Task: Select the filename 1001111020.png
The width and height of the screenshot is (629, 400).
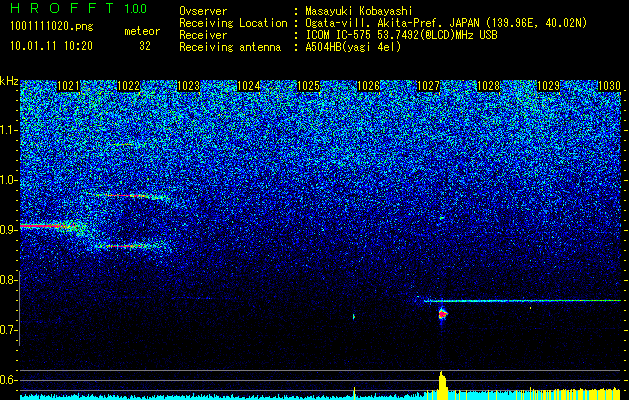Action: tap(52, 26)
